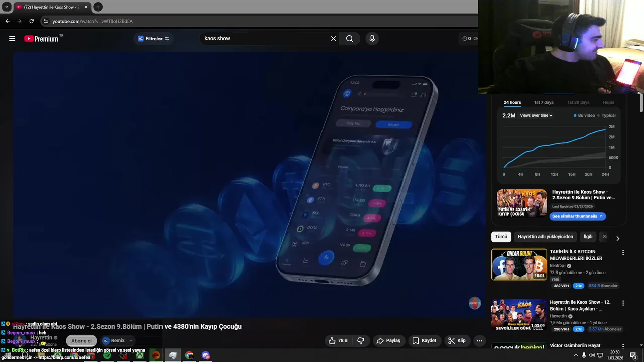Open options menu for Bitcoin Milyarderleri video

623,253
